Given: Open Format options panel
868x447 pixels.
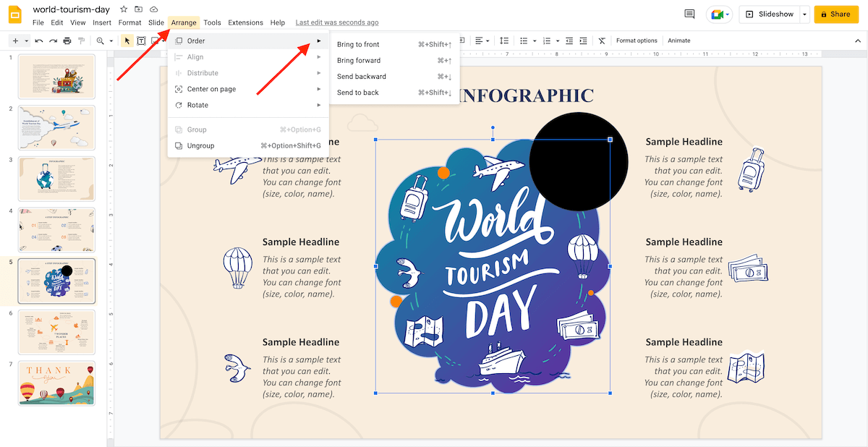Looking at the screenshot, I should (x=637, y=41).
